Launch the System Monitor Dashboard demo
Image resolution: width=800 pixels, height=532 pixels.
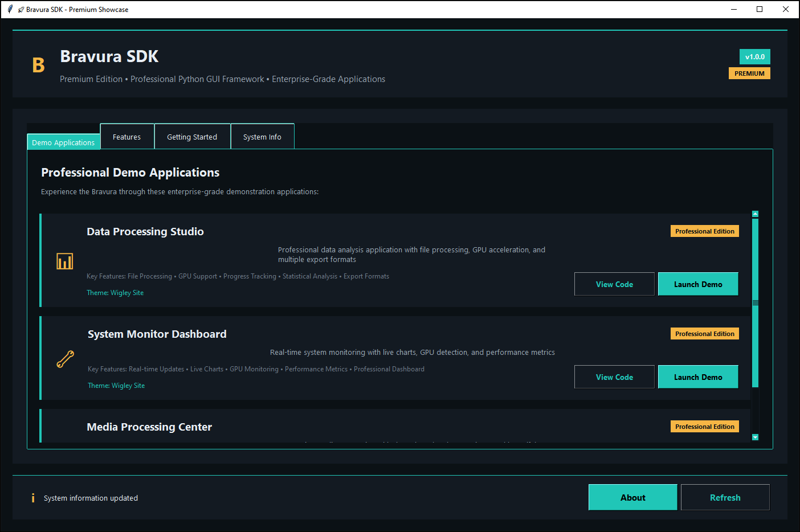698,377
